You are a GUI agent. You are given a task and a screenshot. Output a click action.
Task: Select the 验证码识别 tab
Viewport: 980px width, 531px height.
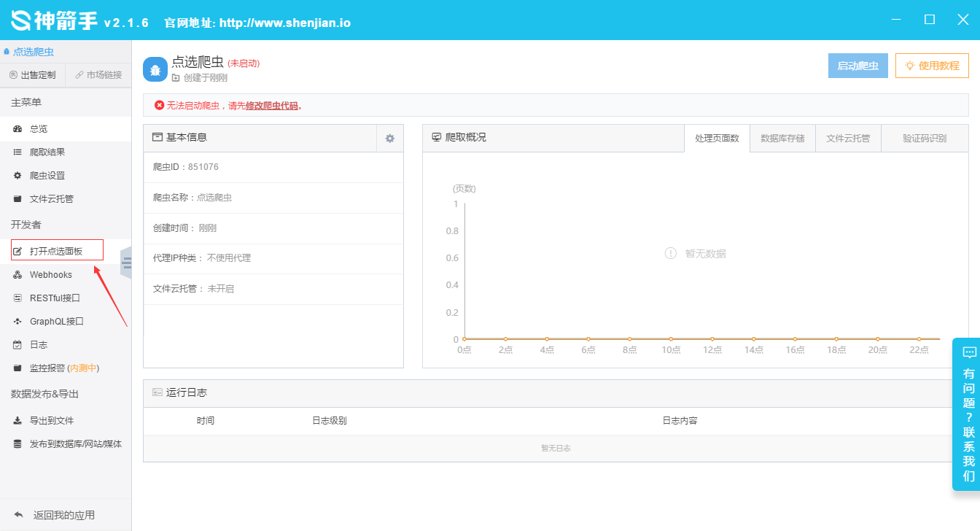(x=924, y=138)
